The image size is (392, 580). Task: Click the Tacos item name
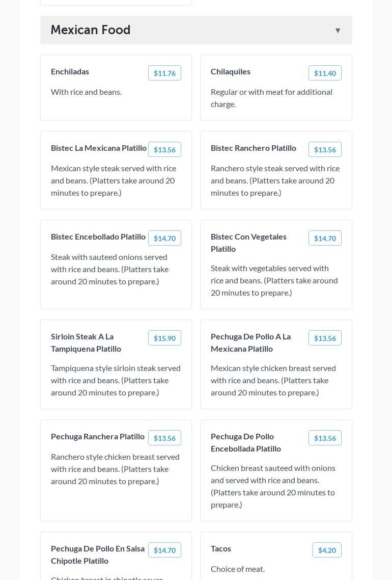click(x=221, y=548)
